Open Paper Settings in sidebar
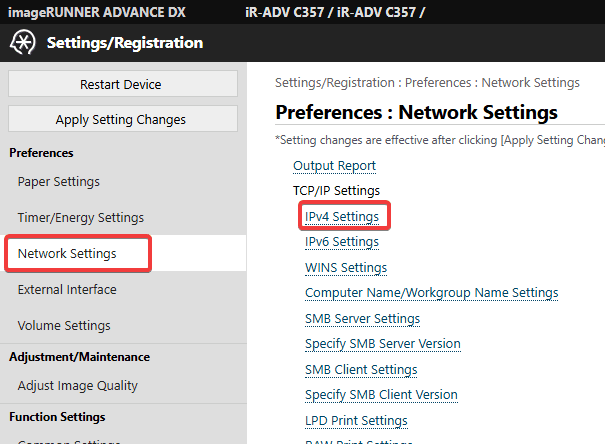605x444 pixels. click(58, 182)
